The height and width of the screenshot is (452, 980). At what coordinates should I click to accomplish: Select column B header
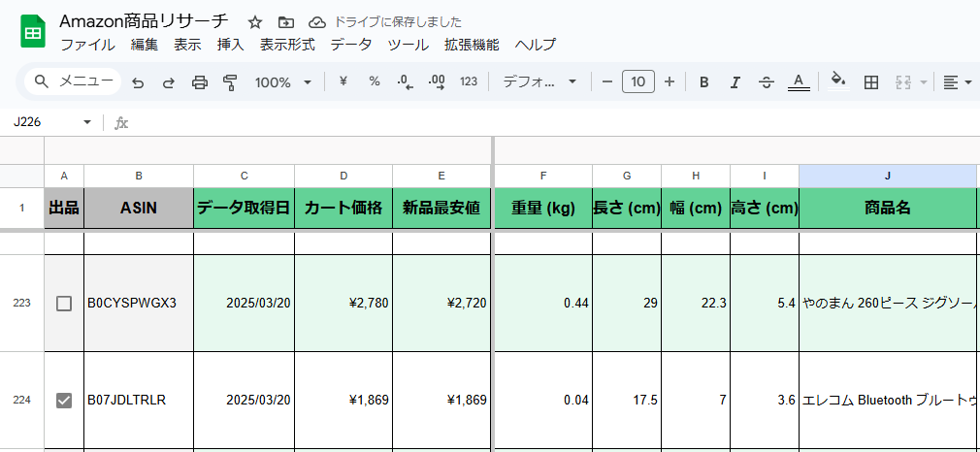click(139, 177)
